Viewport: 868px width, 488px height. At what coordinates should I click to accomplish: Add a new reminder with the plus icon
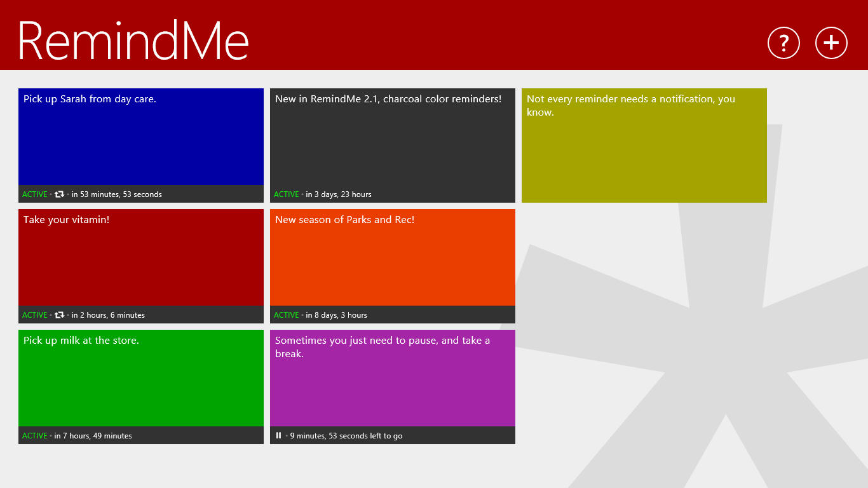click(x=831, y=43)
